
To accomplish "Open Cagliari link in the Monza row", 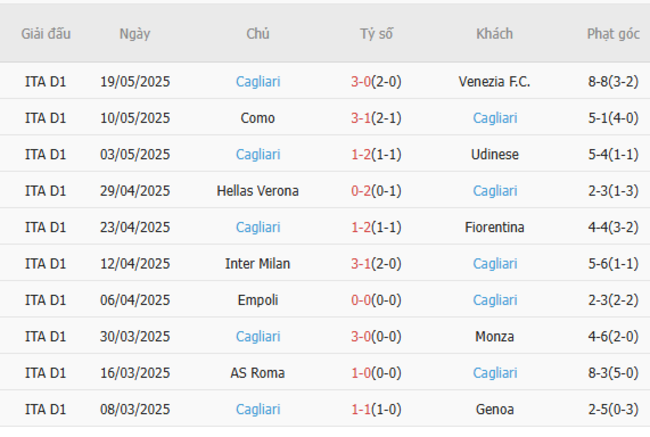I will (x=258, y=337).
